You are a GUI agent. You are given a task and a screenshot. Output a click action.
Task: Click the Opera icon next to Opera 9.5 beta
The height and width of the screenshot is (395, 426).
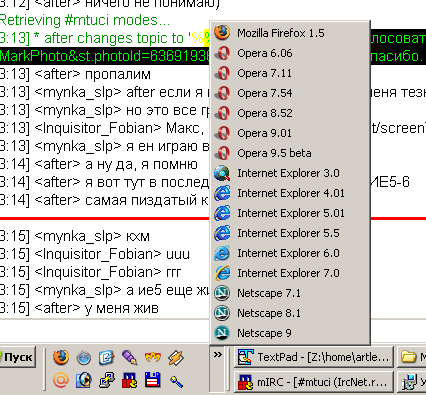pyautogui.click(x=222, y=153)
